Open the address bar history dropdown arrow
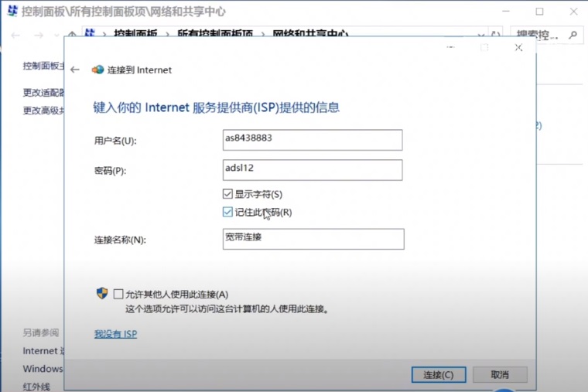The image size is (588, 392). pos(480,36)
